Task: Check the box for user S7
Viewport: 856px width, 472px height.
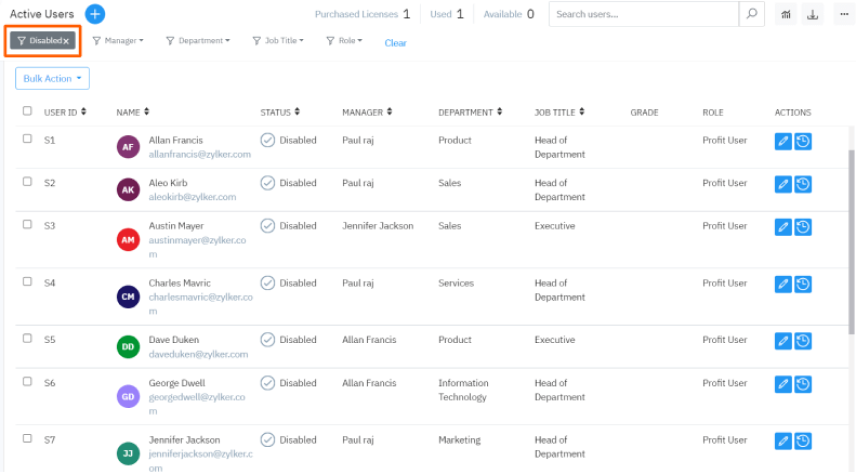Action: [x=27, y=438]
